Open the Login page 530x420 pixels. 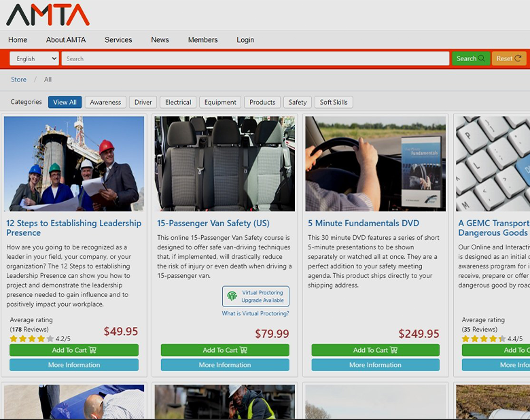245,40
